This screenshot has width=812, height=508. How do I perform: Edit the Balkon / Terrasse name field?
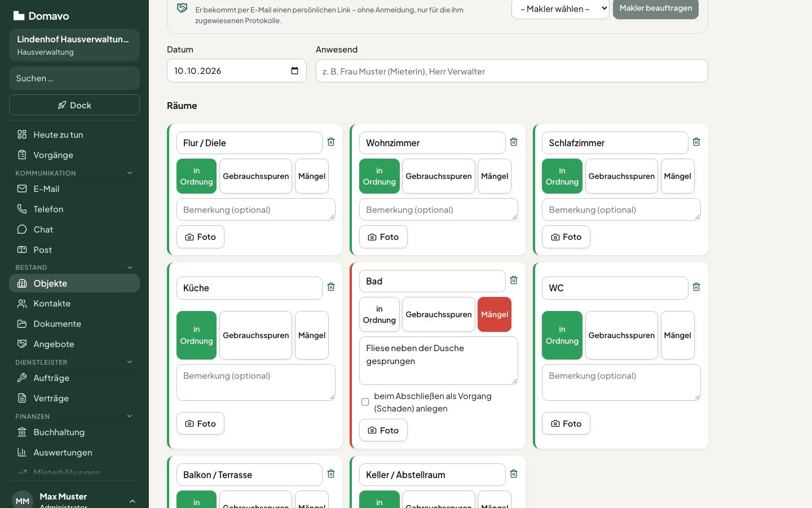[x=249, y=475]
